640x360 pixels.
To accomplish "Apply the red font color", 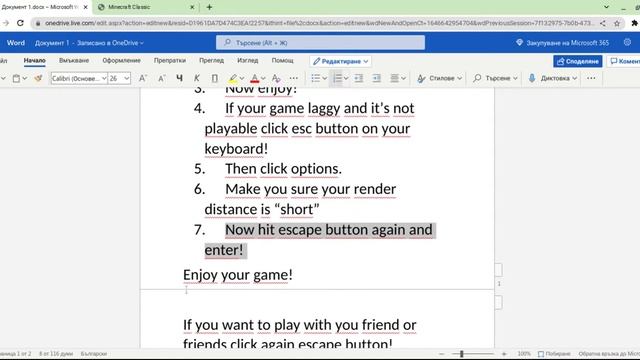I will [254, 78].
